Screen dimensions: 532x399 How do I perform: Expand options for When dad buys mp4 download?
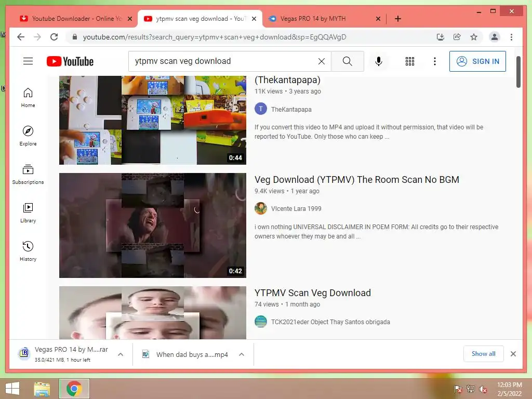point(242,354)
